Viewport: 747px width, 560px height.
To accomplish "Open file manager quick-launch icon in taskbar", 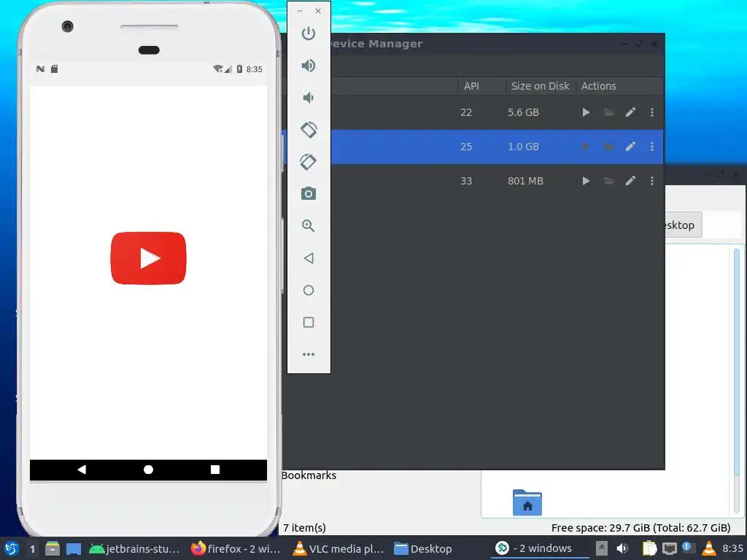I will point(53,548).
